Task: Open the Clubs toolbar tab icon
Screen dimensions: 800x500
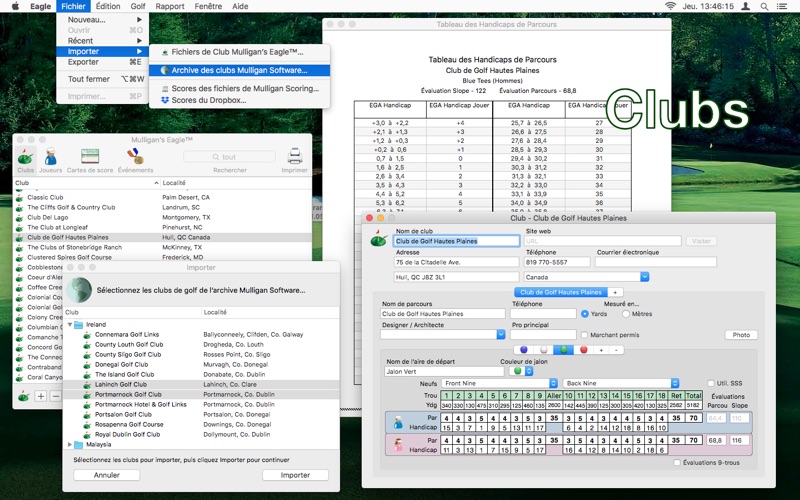Action: (x=25, y=160)
